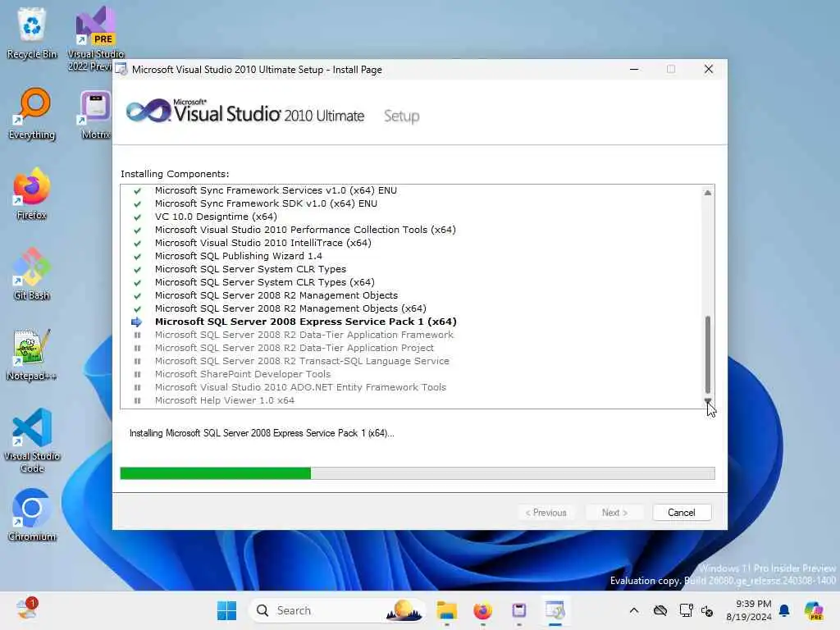Click the checkmark beside Microsoft SQL Publishing Wizard 1.4
840x630 pixels.
tap(137, 257)
